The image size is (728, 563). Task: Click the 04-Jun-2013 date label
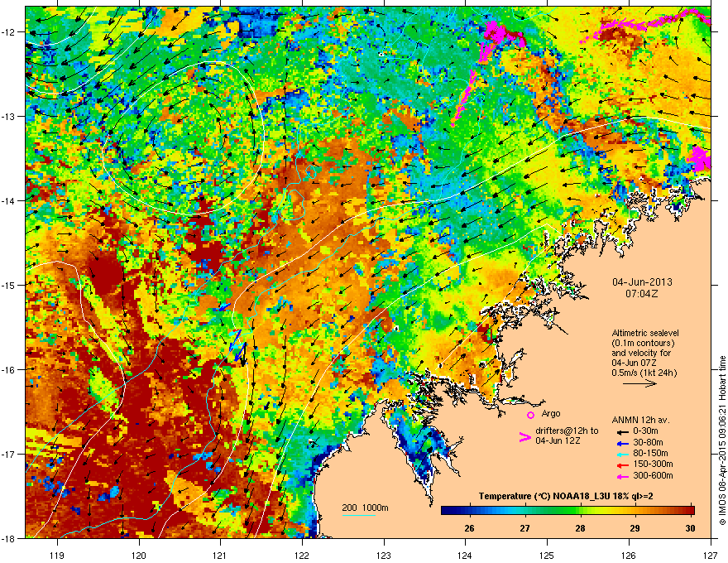(642, 282)
